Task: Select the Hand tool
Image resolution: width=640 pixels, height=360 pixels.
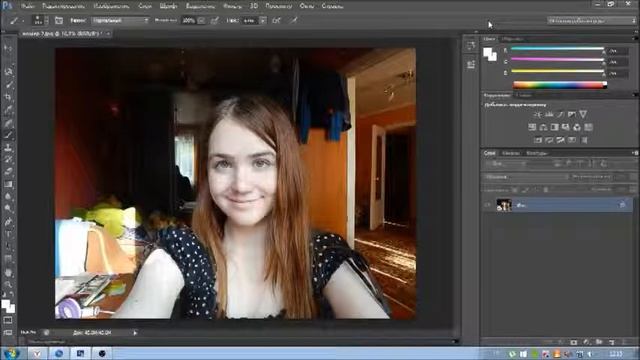Action: [x=8, y=272]
